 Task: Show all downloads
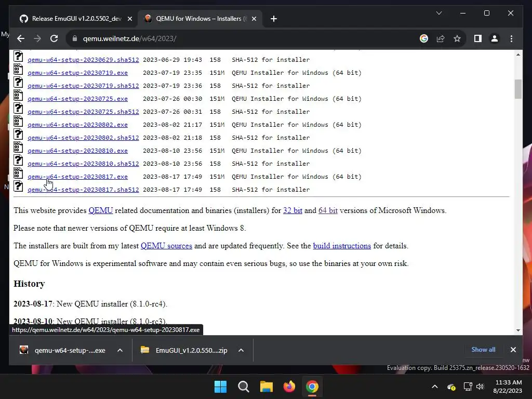483,350
